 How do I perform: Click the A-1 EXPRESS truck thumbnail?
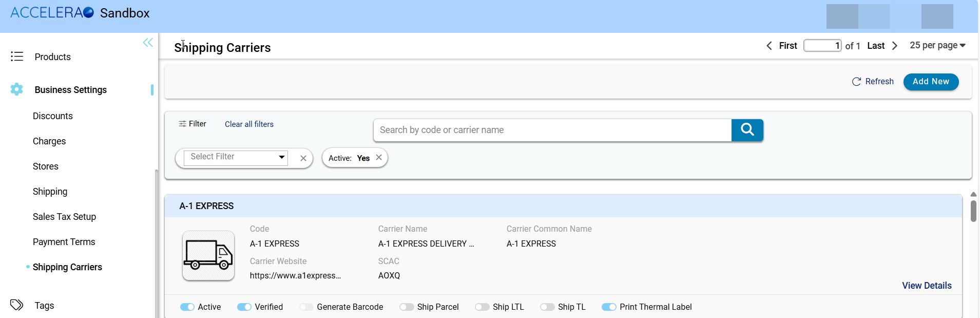pos(208,255)
